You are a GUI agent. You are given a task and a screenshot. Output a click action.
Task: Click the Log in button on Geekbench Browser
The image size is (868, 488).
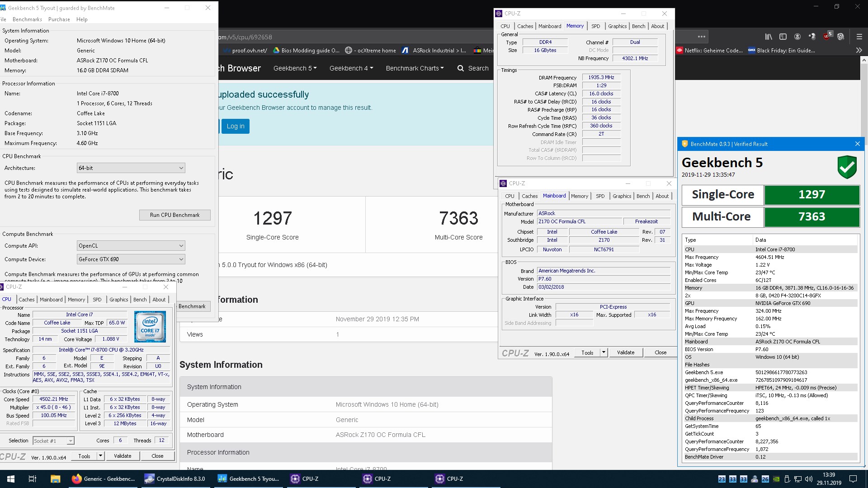[x=236, y=126]
